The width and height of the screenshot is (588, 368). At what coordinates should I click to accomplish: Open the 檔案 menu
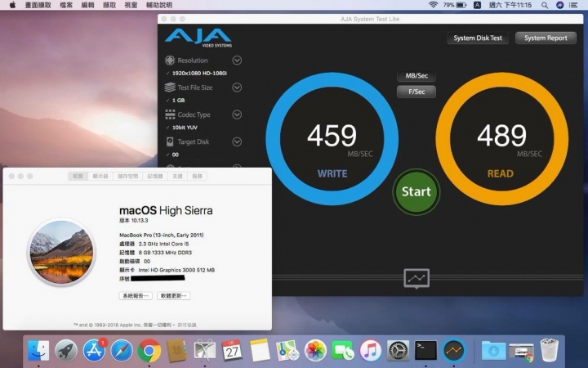66,5
